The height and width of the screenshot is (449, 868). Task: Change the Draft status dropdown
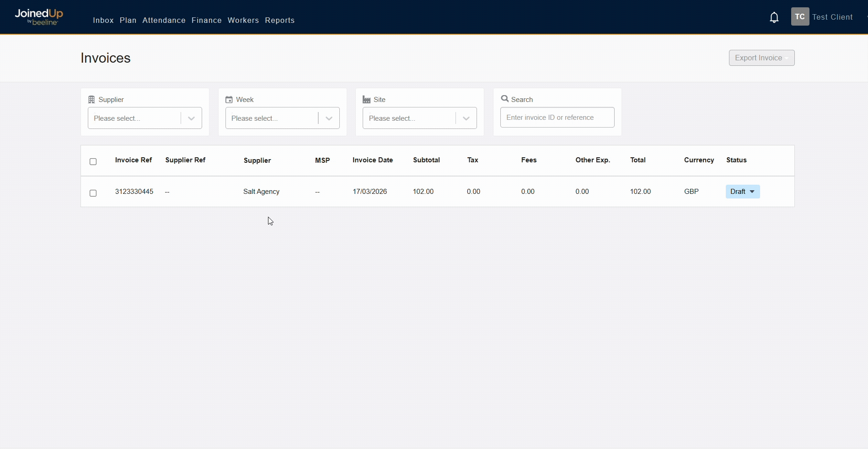pos(742,192)
